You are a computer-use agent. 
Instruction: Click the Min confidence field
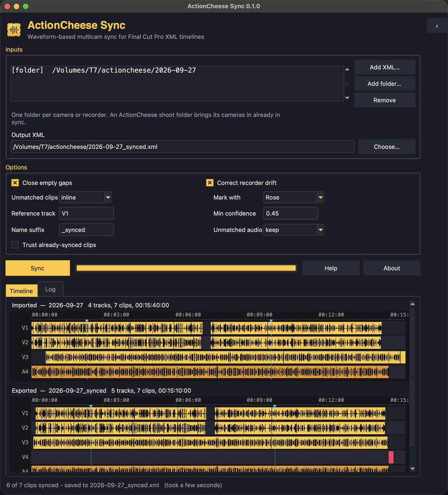click(x=290, y=213)
